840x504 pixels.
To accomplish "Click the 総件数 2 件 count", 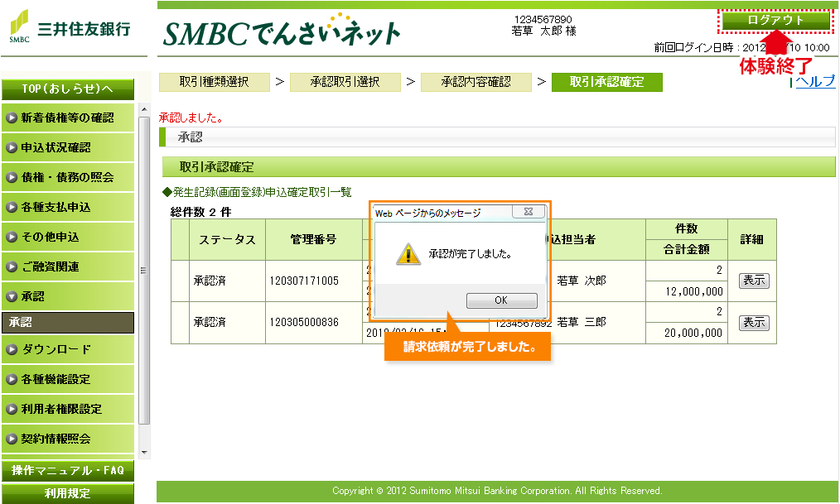I will coord(201,213).
